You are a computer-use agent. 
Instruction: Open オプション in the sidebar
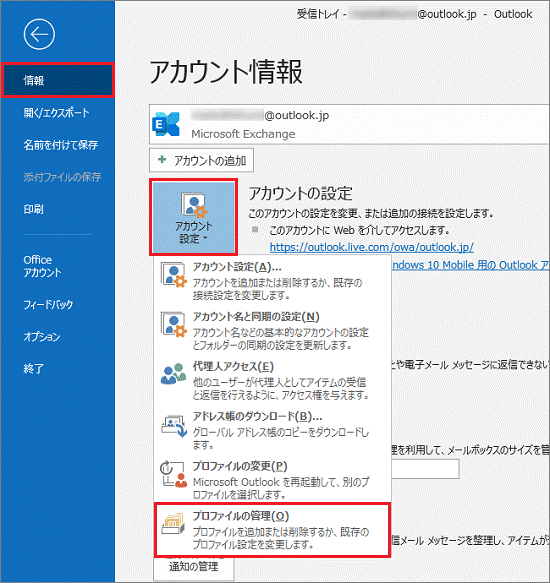pyautogui.click(x=42, y=336)
